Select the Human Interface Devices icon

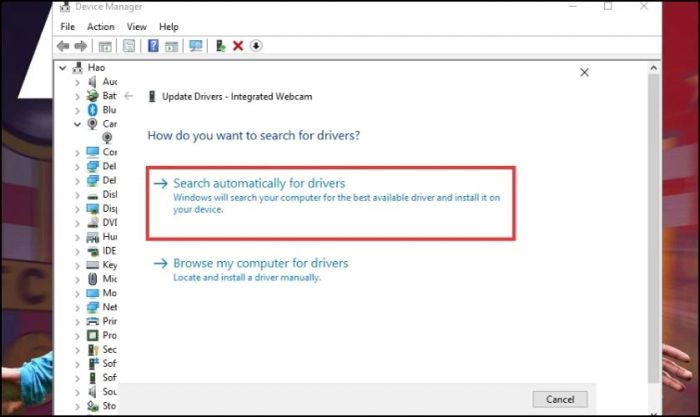click(x=92, y=237)
